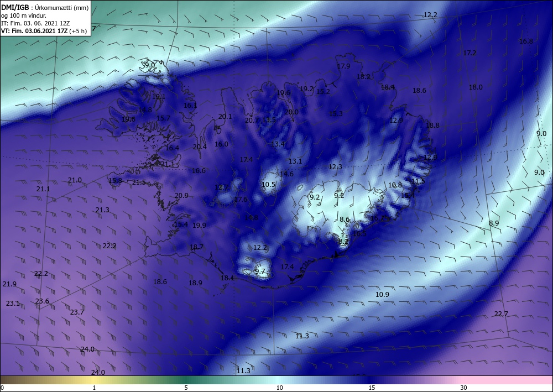
Task: Click the map value 18.4
Action: tap(388, 87)
